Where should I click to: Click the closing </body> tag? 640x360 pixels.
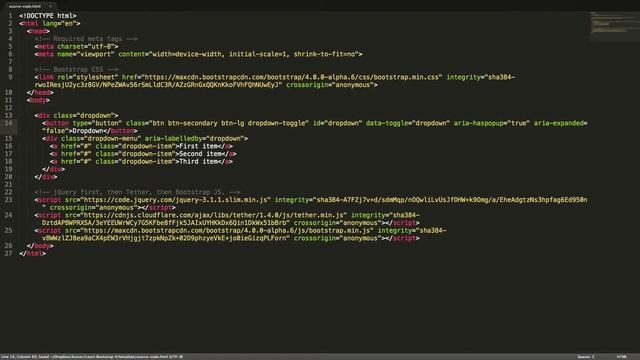click(40, 246)
